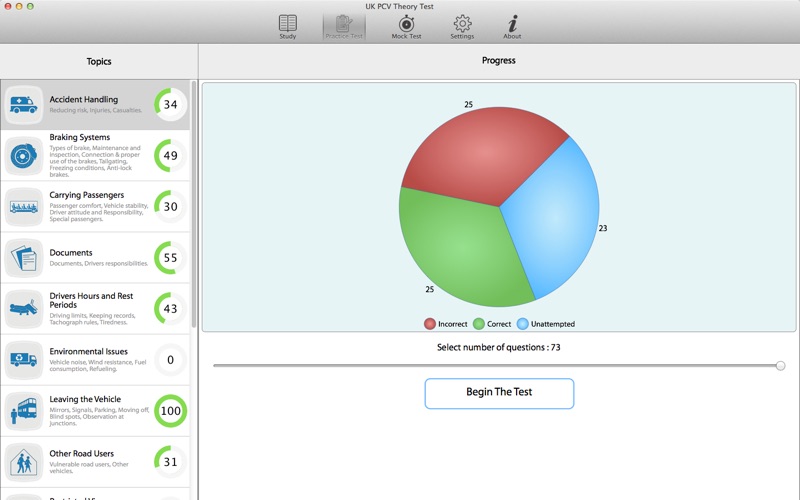Click the topics list scrollbar
The height and width of the screenshot is (500, 800).
194,204
